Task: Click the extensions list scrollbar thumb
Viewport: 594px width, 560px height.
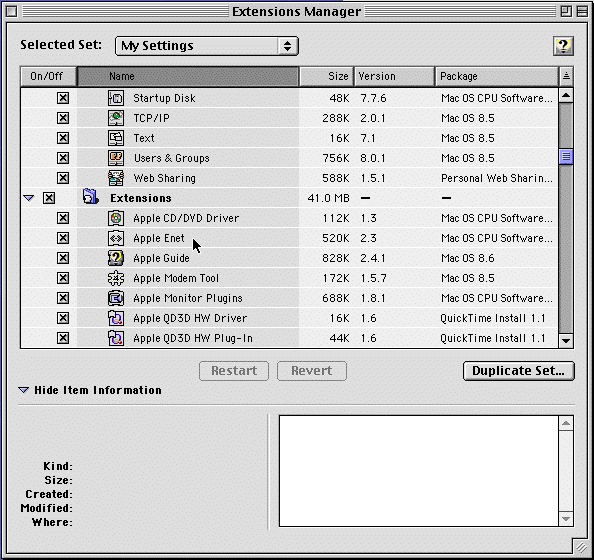Action: [x=566, y=156]
